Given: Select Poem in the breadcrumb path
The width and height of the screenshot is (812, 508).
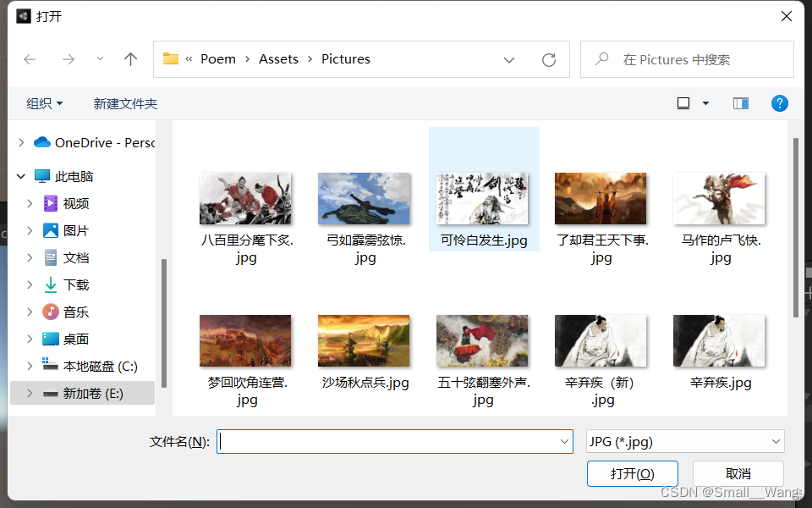Looking at the screenshot, I should point(218,59).
